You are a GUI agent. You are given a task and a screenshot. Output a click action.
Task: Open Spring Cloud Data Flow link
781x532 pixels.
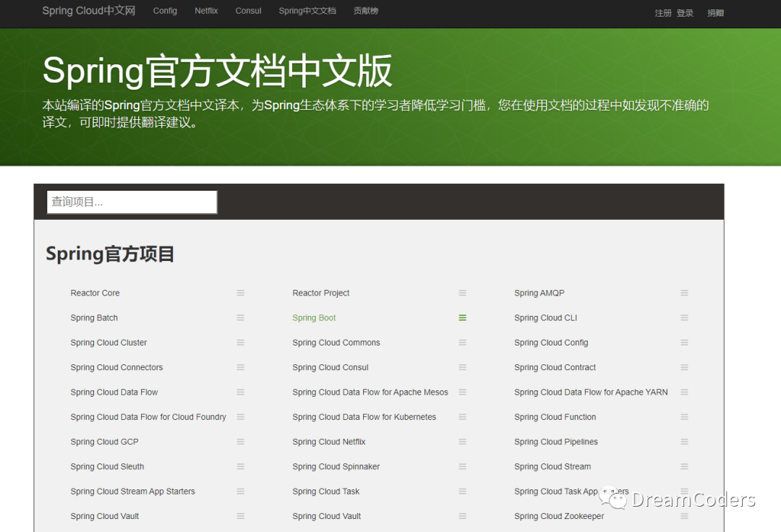[114, 392]
